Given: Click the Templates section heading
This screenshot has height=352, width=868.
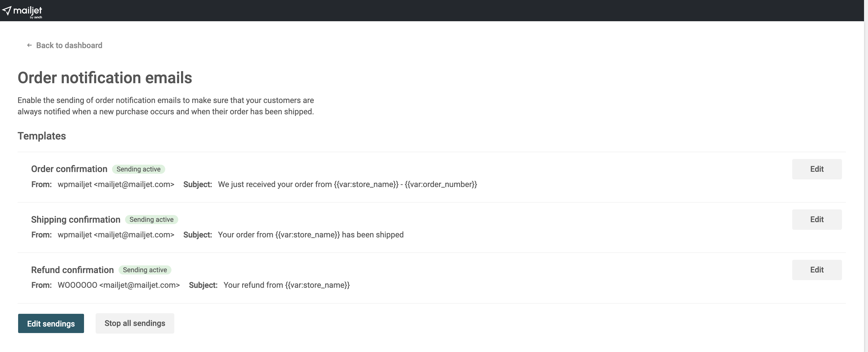Looking at the screenshot, I should click(42, 136).
